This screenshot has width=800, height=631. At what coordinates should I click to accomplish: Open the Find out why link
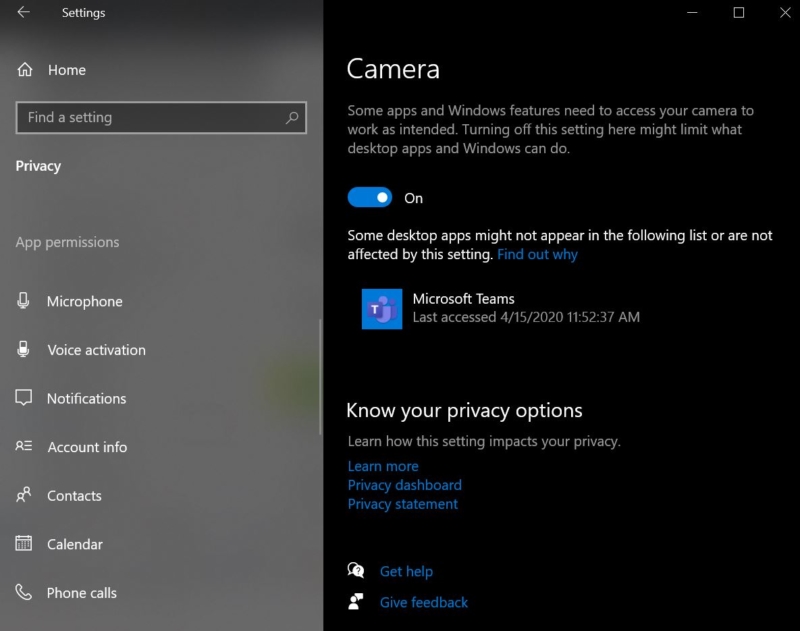click(x=537, y=254)
